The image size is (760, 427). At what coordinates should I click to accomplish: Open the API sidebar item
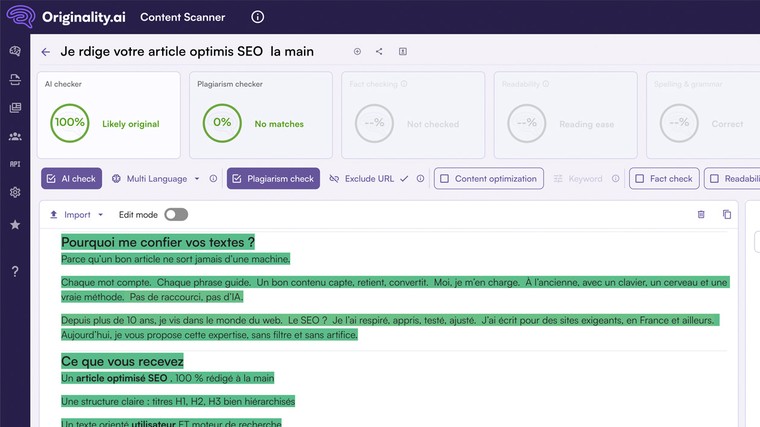(x=15, y=164)
